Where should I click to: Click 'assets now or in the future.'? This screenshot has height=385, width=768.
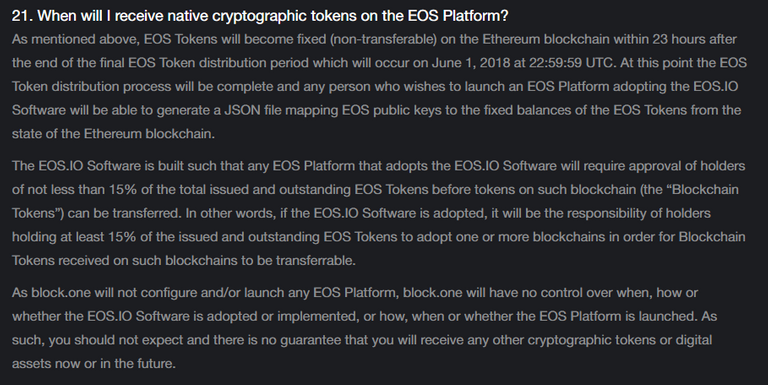[94, 363]
